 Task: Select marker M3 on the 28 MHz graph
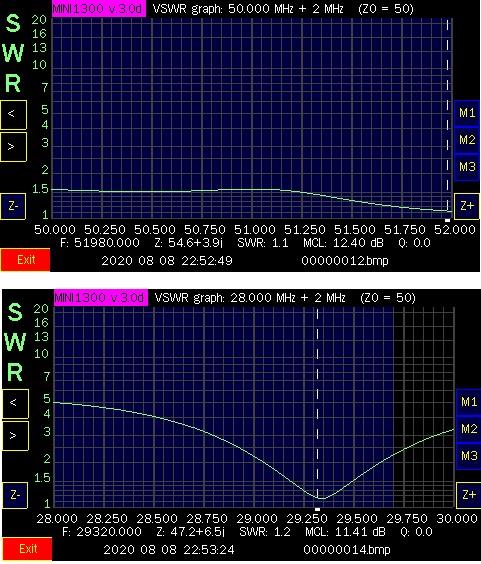click(x=469, y=456)
